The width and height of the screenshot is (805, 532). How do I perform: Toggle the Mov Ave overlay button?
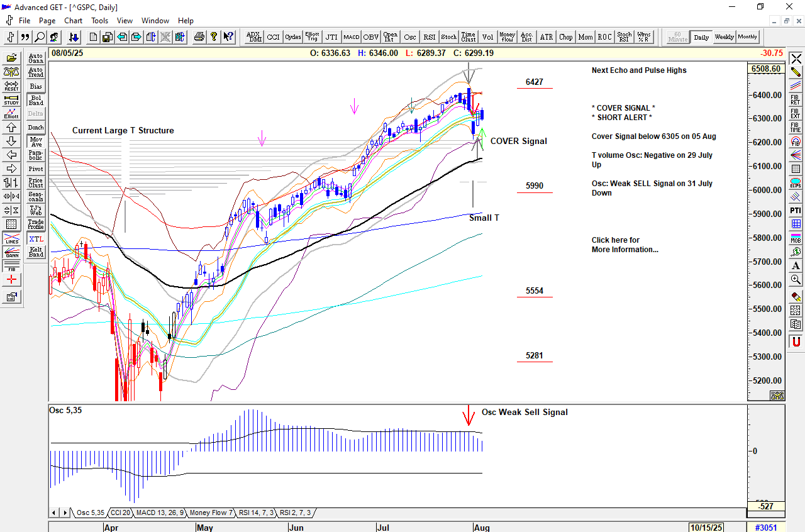tap(36, 141)
